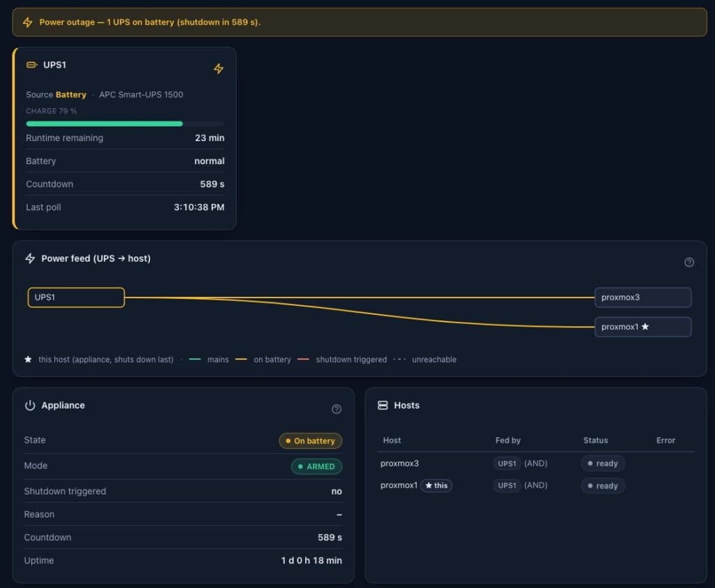This screenshot has width=715, height=588.
Task: Click the 'shutdown triggered' legend entry
Action: coord(342,360)
